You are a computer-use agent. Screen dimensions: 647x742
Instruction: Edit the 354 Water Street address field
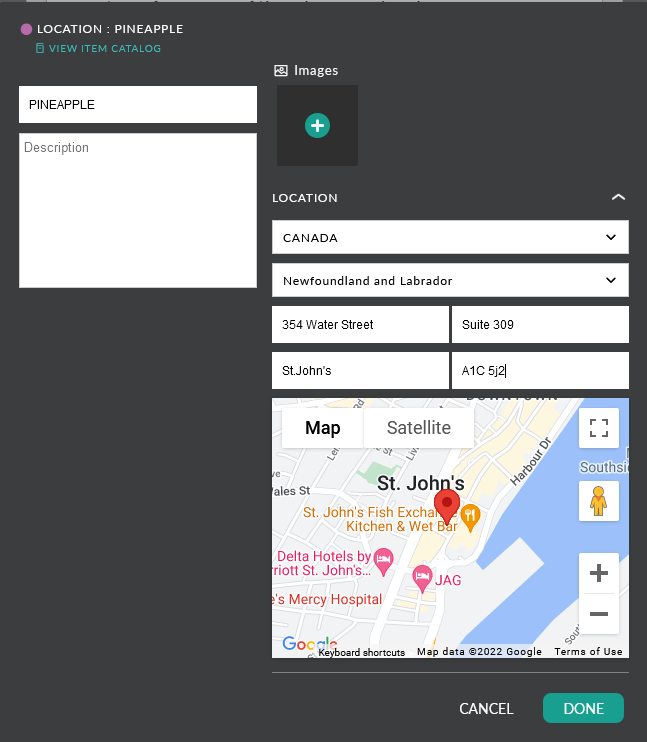360,325
